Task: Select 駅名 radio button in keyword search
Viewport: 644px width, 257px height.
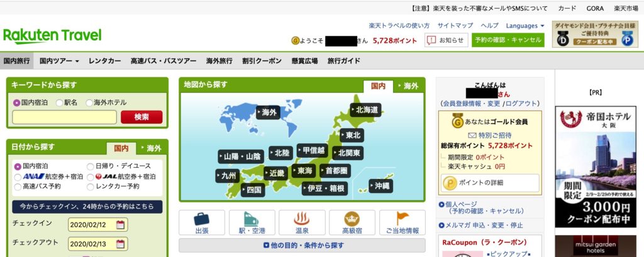Action: tap(60, 102)
